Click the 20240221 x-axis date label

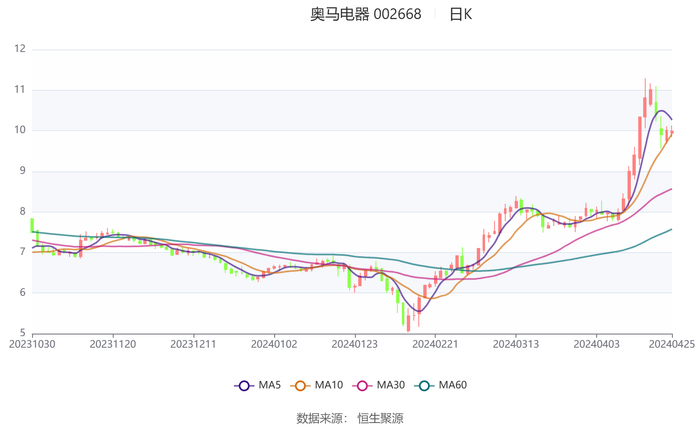point(434,343)
